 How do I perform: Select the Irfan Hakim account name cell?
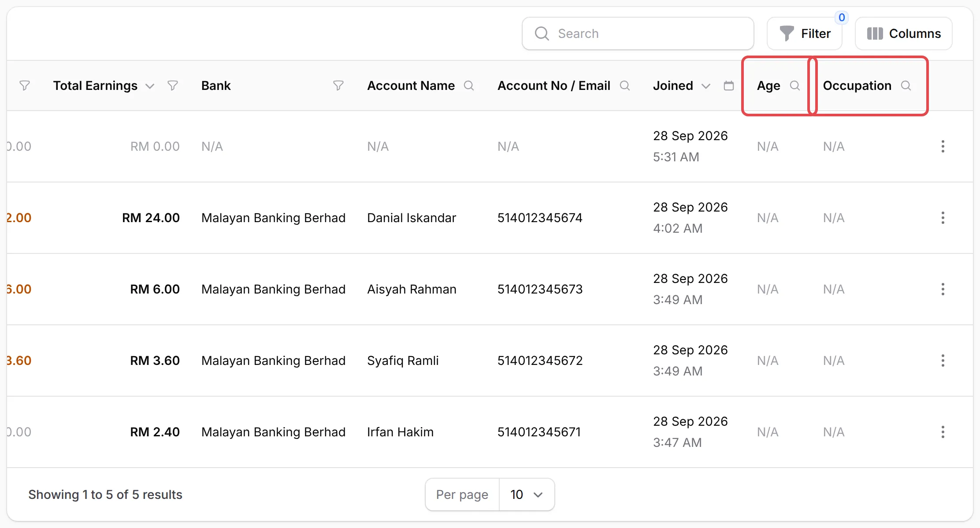pyautogui.click(x=400, y=432)
